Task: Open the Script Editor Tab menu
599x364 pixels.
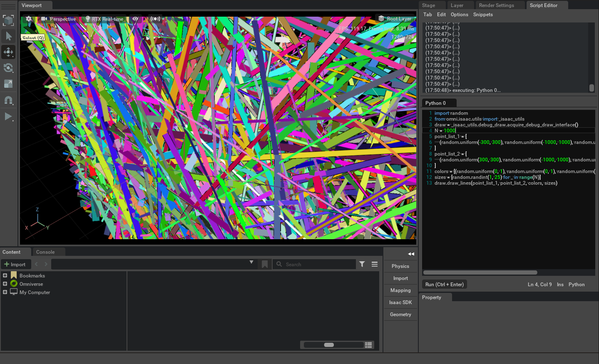Action: (x=428, y=15)
